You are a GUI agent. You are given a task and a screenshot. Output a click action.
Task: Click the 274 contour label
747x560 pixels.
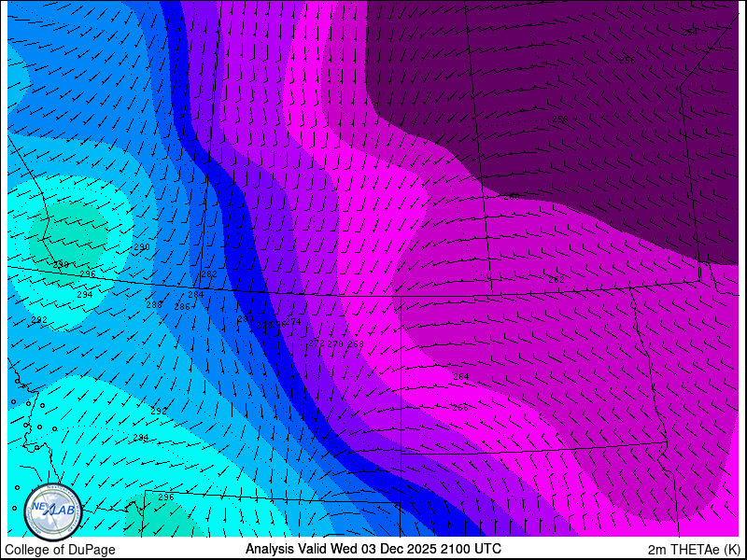pyautogui.click(x=293, y=322)
